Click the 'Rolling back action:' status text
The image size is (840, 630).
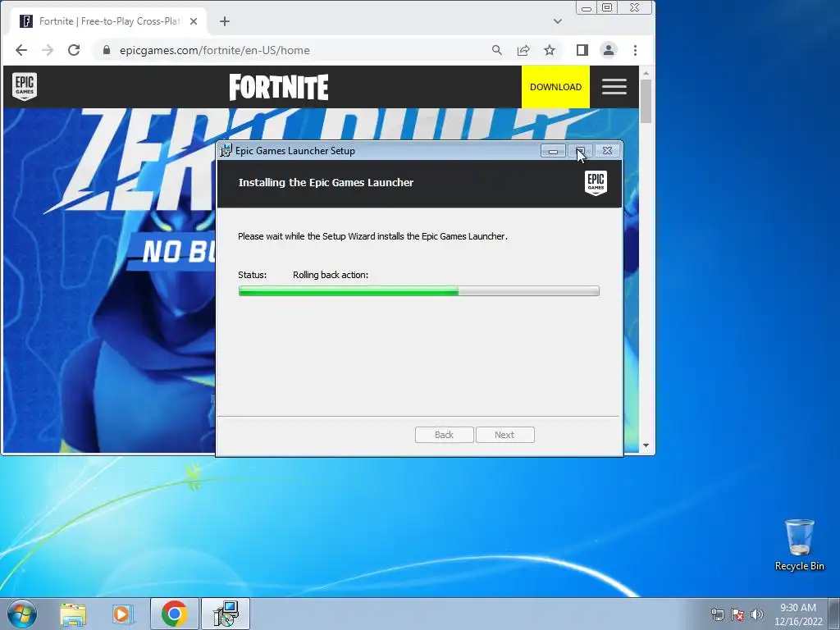click(x=331, y=275)
